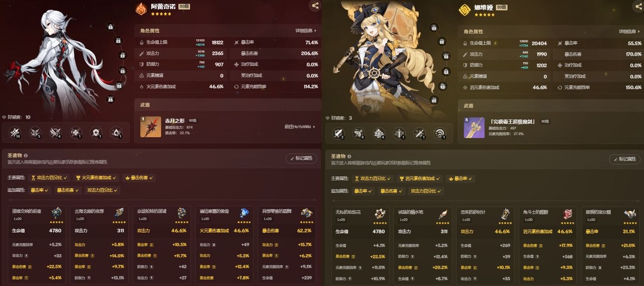Image resolution: width=644 pixels, height=286 pixels.
Task: Select 阿蕾奇诺's first talent icon at level 10
Action: click(x=15, y=133)
